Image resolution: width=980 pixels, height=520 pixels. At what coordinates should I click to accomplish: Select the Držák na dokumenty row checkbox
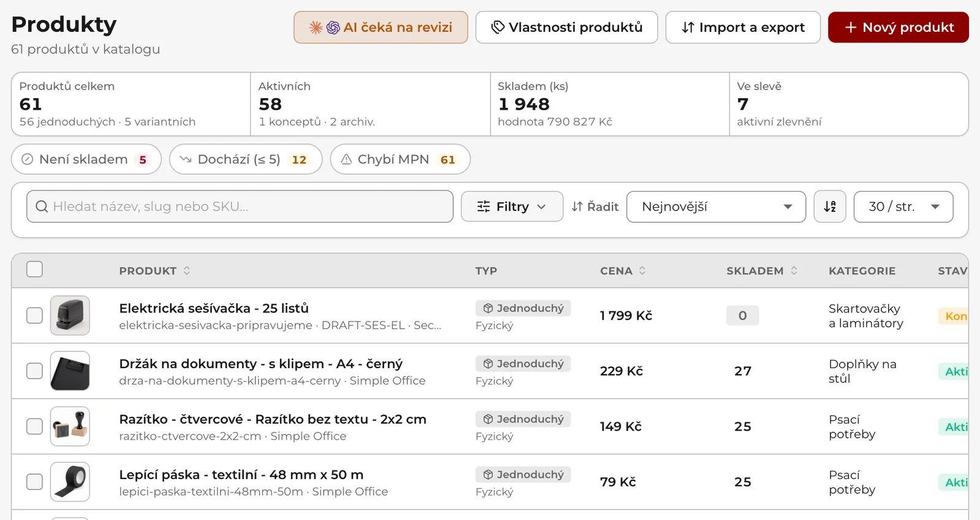pos(35,371)
